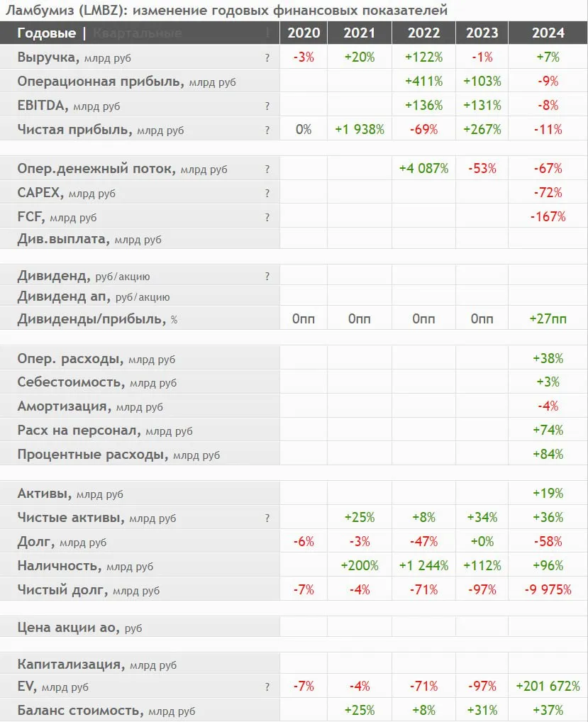Select the Годовые tab
The image size is (588, 722).
46,33
